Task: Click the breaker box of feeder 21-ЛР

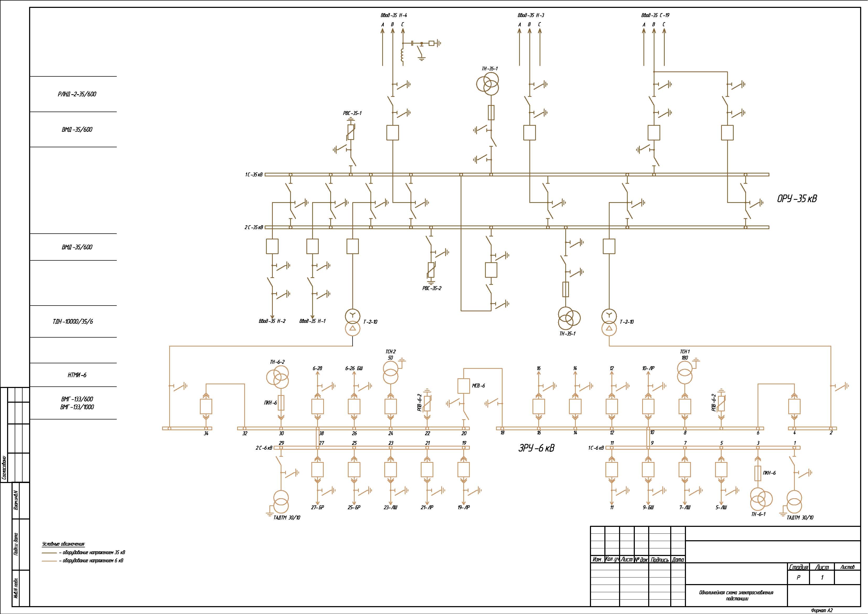Action: [x=427, y=469]
